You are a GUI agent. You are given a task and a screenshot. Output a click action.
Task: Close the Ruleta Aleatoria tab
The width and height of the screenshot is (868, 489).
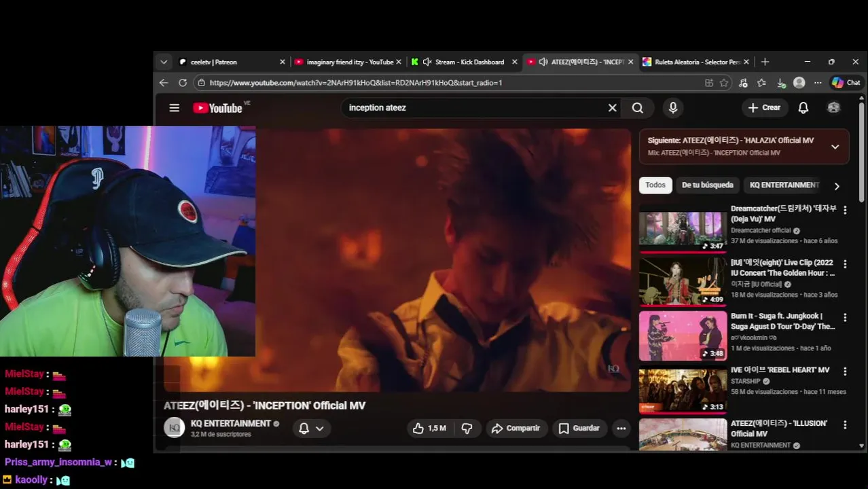(746, 62)
